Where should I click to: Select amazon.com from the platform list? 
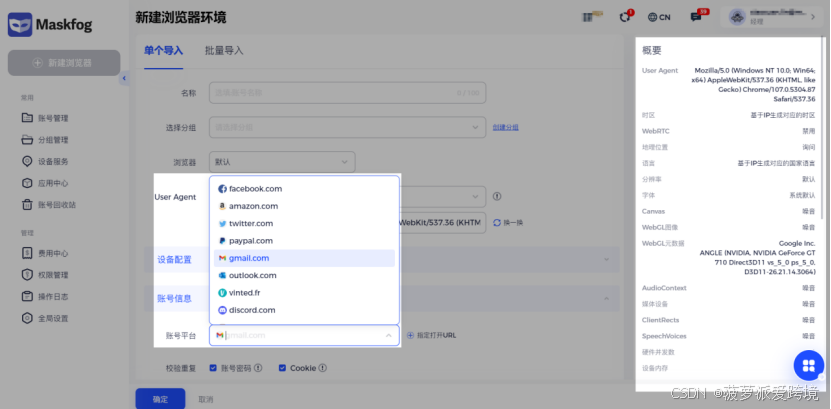[x=304, y=206]
